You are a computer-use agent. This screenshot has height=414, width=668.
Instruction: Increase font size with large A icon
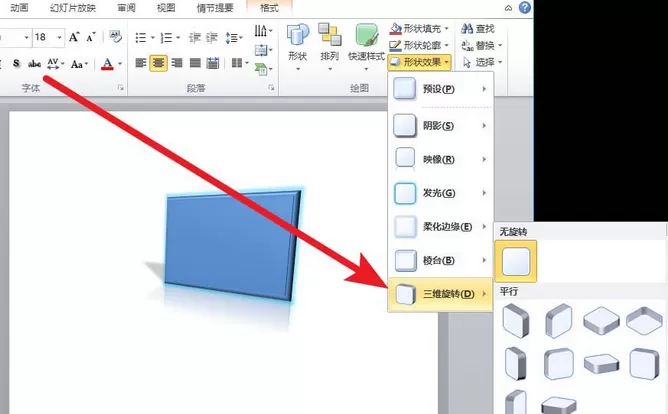pyautogui.click(x=74, y=37)
